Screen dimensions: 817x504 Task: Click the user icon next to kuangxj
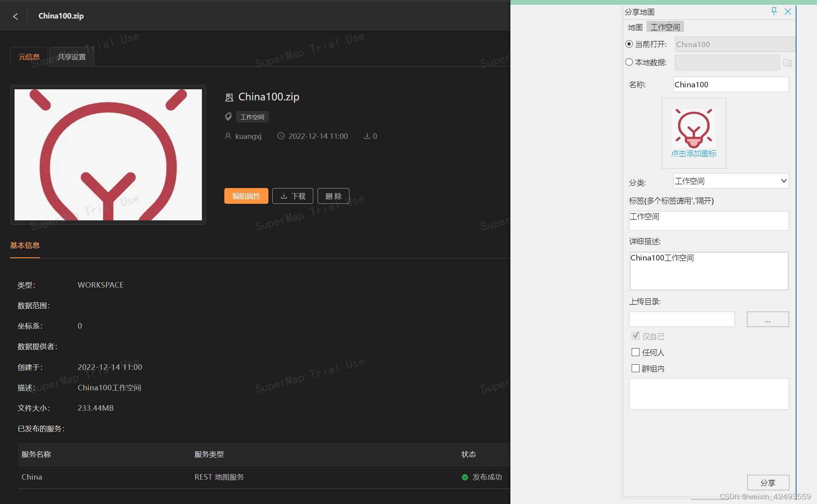pos(227,136)
